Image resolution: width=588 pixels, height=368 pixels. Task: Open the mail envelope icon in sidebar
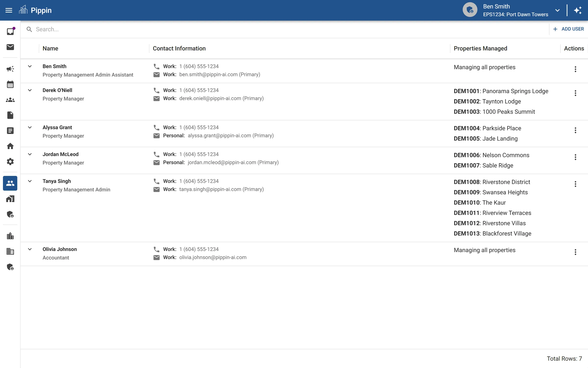click(10, 47)
